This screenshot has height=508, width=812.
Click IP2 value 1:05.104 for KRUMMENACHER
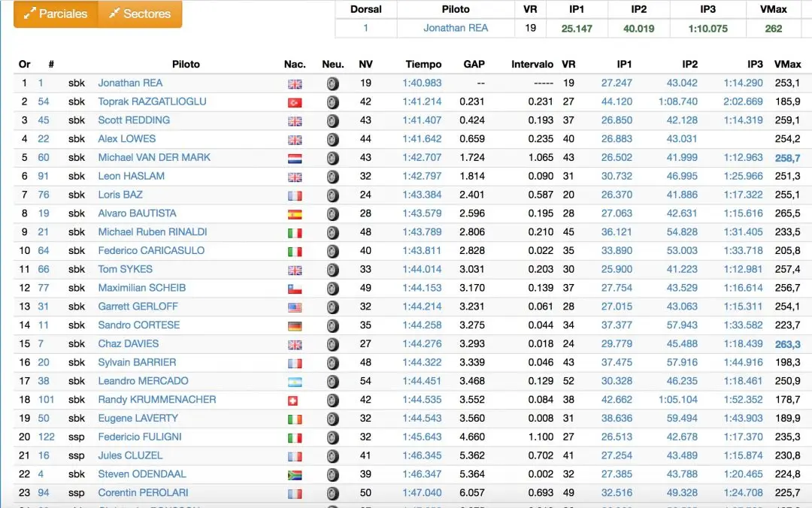[678, 400]
